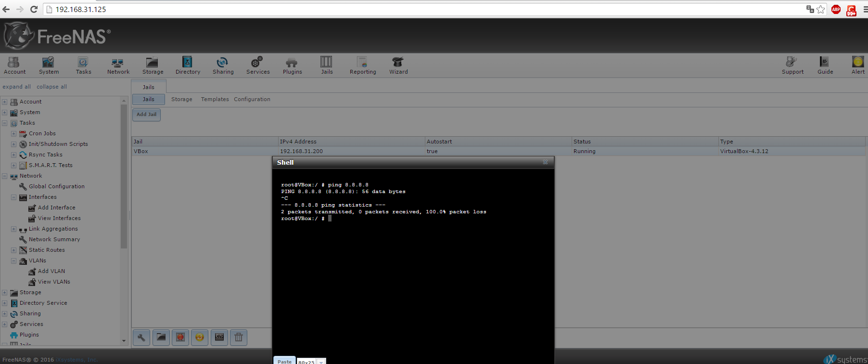Sort by the IPv4 Address column header
This screenshot has height=364, width=868.
pos(352,142)
